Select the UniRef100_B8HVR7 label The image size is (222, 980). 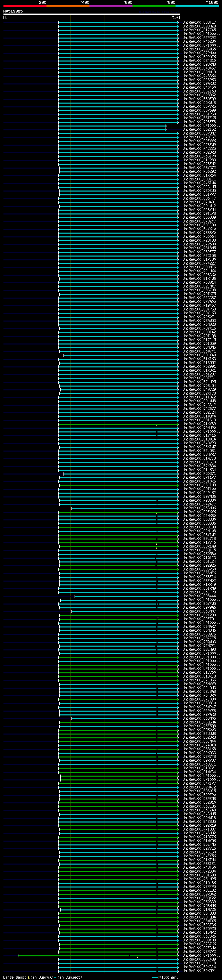click(x=199, y=455)
